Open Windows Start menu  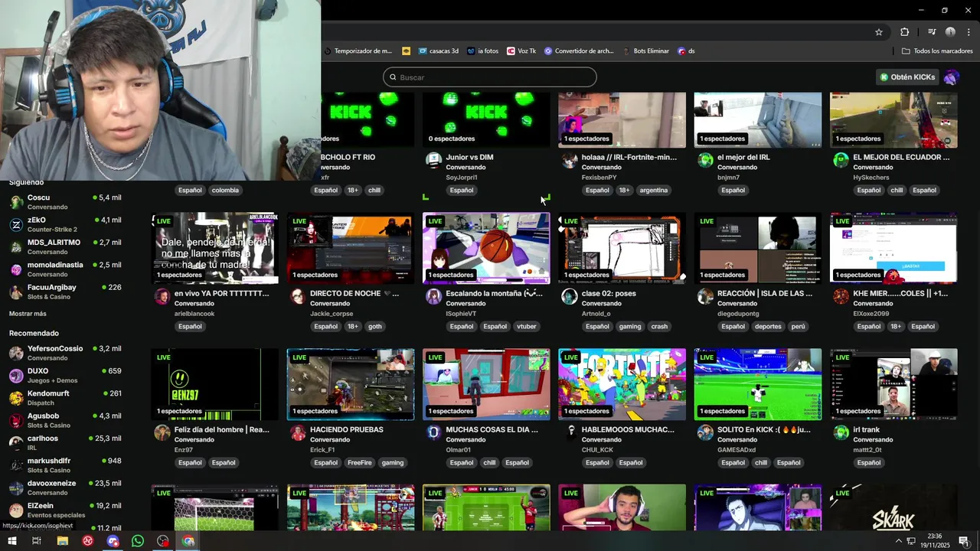tap(11, 541)
